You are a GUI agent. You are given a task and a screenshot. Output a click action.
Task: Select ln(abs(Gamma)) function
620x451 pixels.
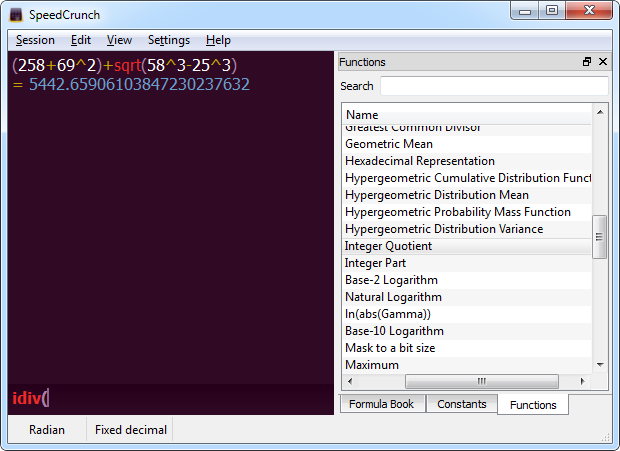467,314
